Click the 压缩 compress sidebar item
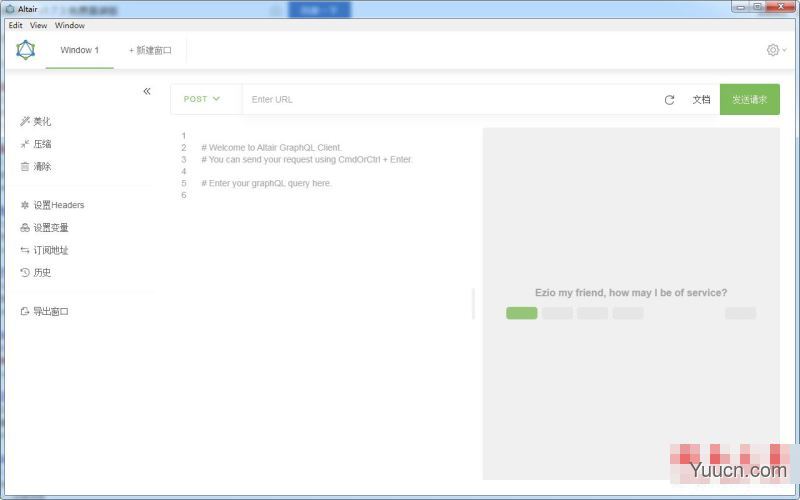Screen dimensions: 800x500 pyautogui.click(x=36, y=144)
